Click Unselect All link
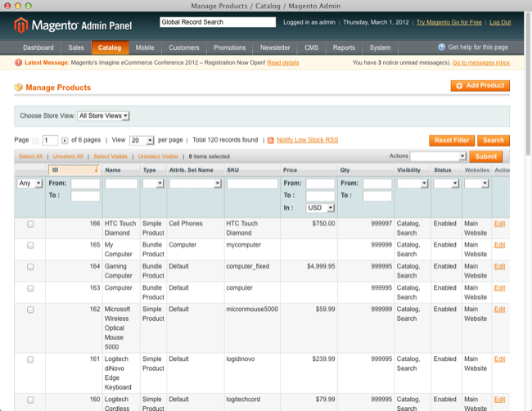532x411 pixels. pos(68,156)
